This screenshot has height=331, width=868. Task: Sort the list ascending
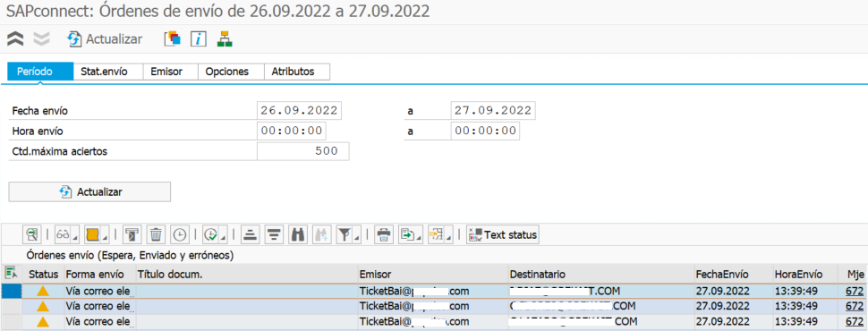coord(251,234)
